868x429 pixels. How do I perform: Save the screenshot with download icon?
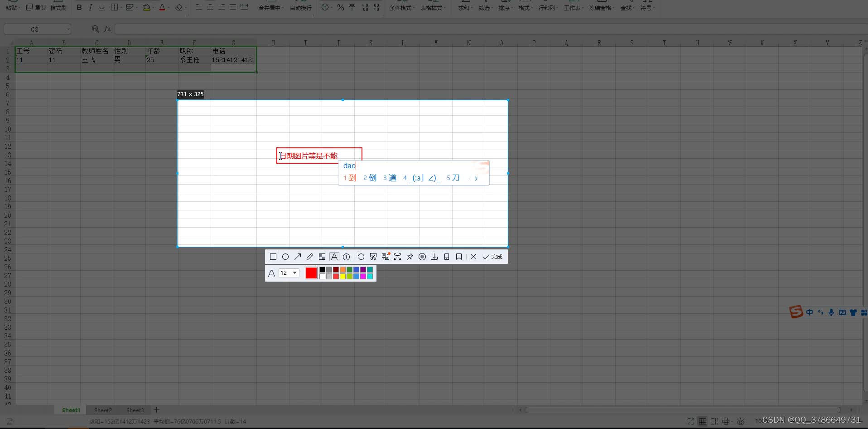point(434,257)
